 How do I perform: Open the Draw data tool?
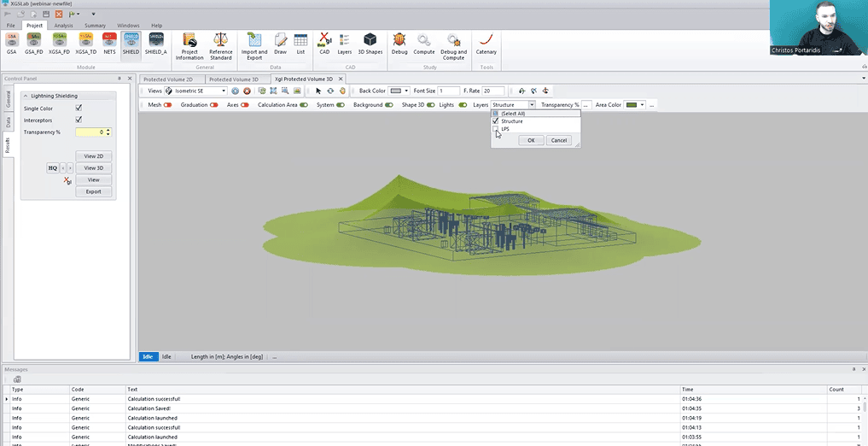(281, 44)
